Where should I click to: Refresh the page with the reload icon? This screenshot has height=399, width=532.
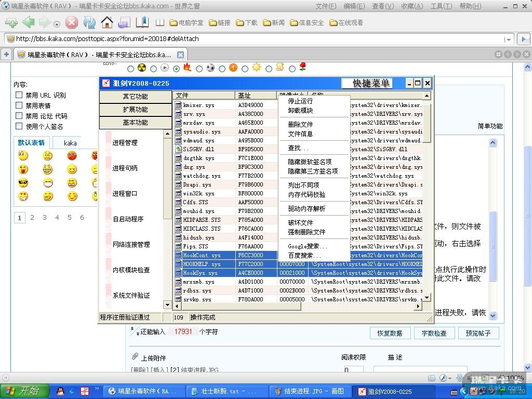click(x=89, y=22)
